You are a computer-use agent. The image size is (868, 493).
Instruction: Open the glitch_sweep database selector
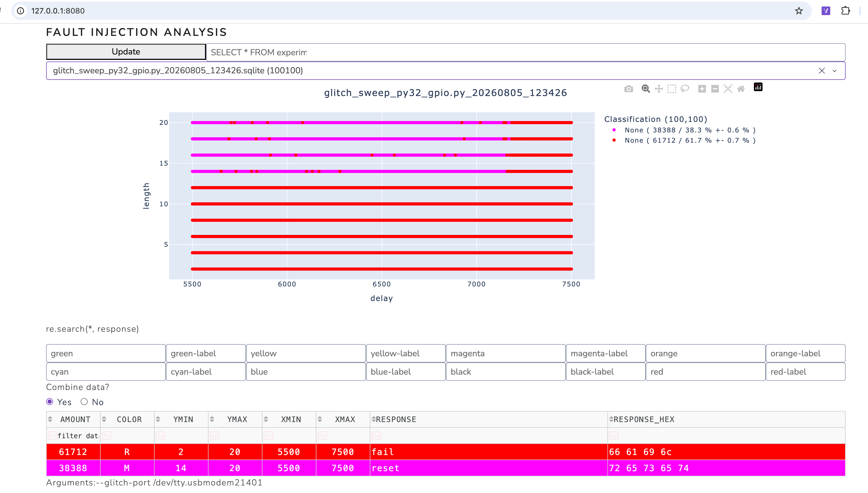(446, 70)
